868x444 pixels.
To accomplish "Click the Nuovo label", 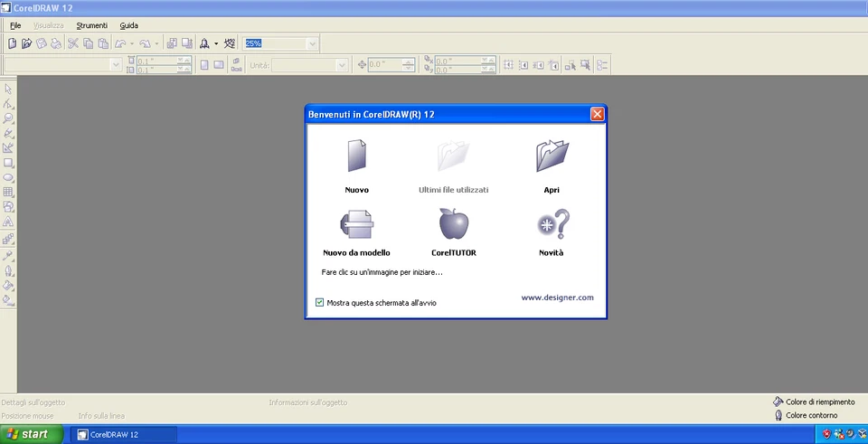I will click(x=356, y=190).
